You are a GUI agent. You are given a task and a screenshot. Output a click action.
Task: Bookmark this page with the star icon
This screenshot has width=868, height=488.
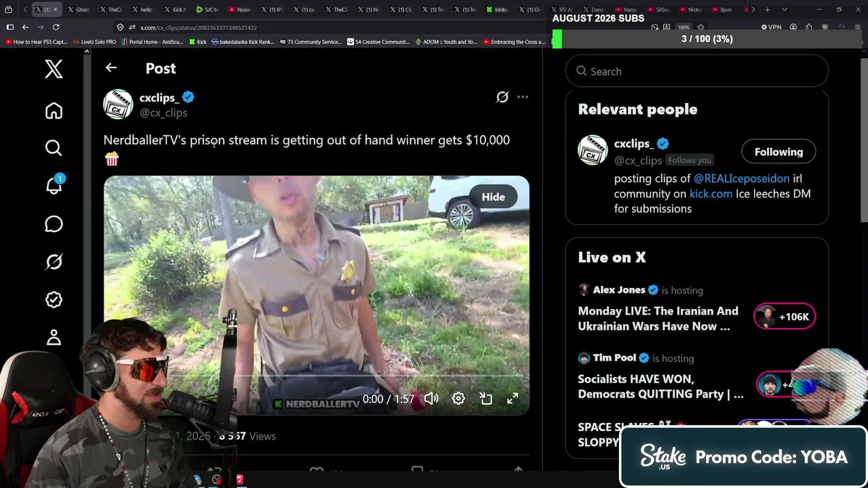point(701,27)
